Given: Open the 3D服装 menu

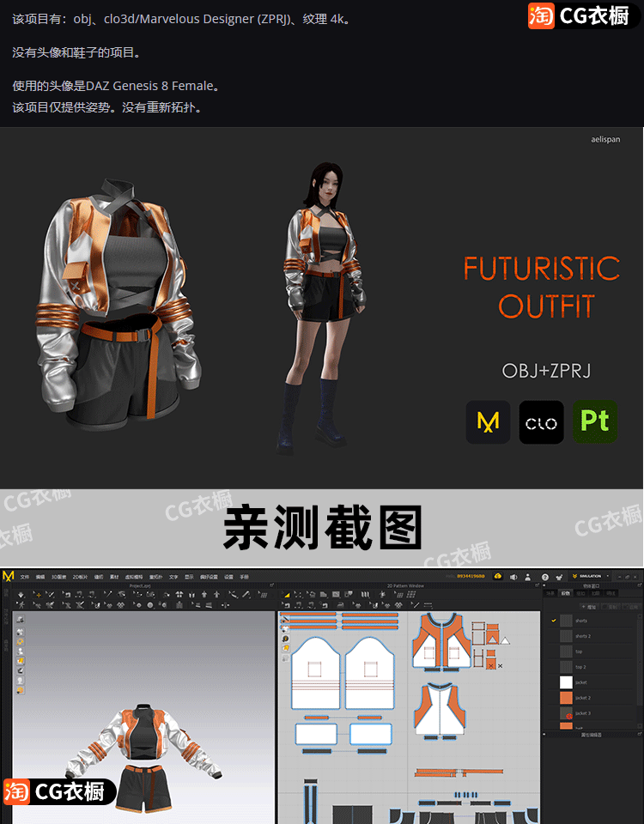Looking at the screenshot, I should pos(59,577).
